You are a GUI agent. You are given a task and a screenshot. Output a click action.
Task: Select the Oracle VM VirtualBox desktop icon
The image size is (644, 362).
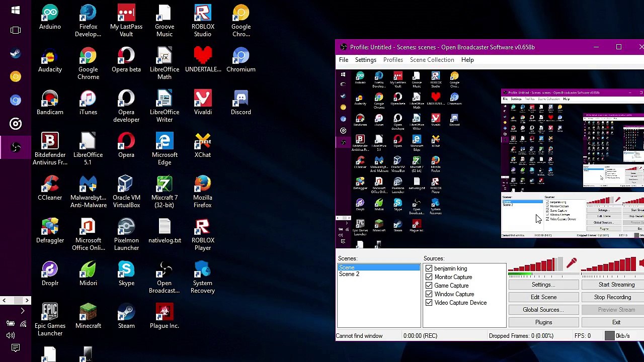[126, 192]
